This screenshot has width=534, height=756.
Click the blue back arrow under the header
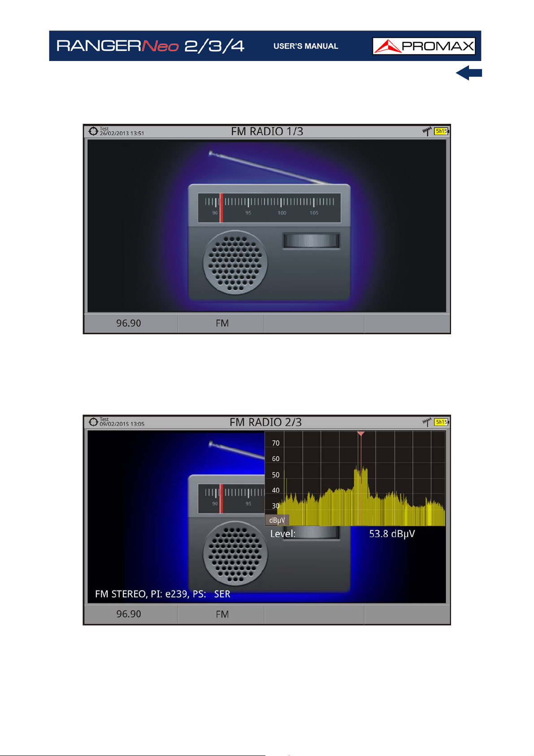point(469,73)
